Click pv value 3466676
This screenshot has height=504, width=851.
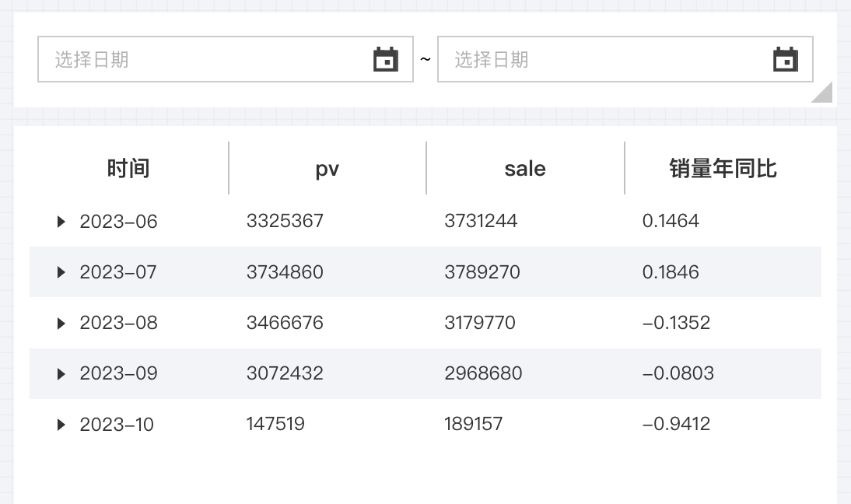point(285,323)
